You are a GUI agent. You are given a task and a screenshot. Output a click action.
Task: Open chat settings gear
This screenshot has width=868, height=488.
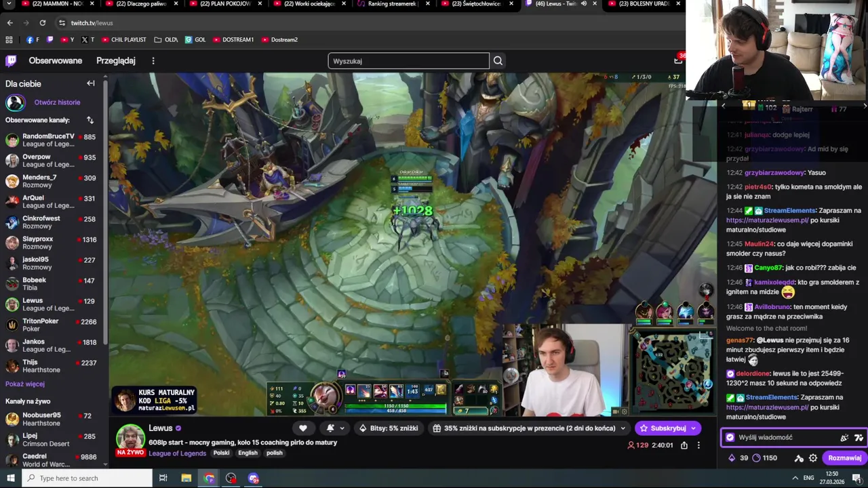(813, 458)
